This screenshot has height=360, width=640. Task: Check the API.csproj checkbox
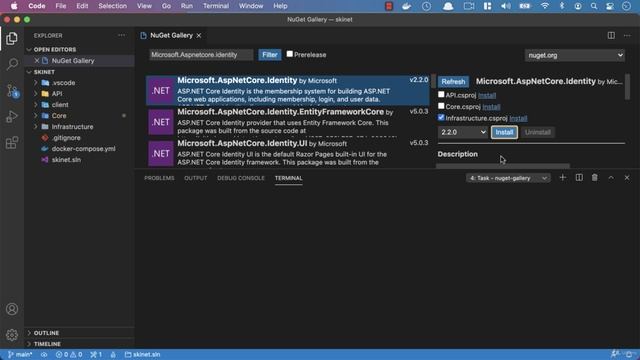click(441, 95)
